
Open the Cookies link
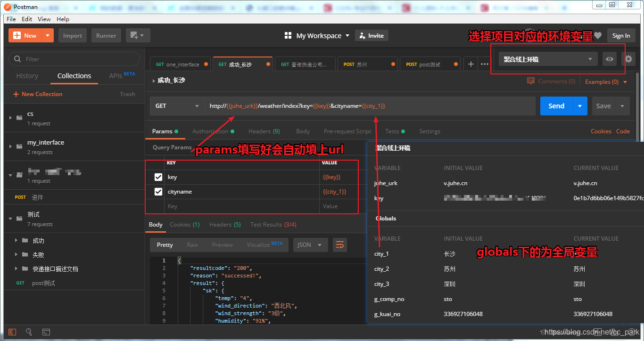[x=601, y=131]
